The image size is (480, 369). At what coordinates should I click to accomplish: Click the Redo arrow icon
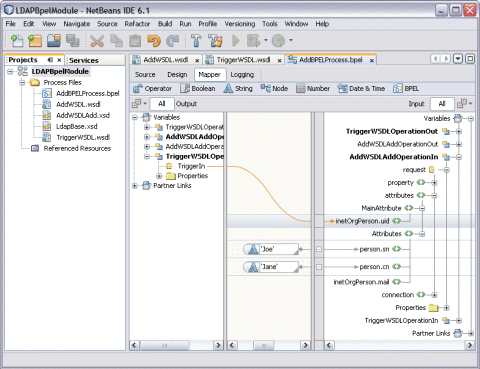click(x=173, y=41)
